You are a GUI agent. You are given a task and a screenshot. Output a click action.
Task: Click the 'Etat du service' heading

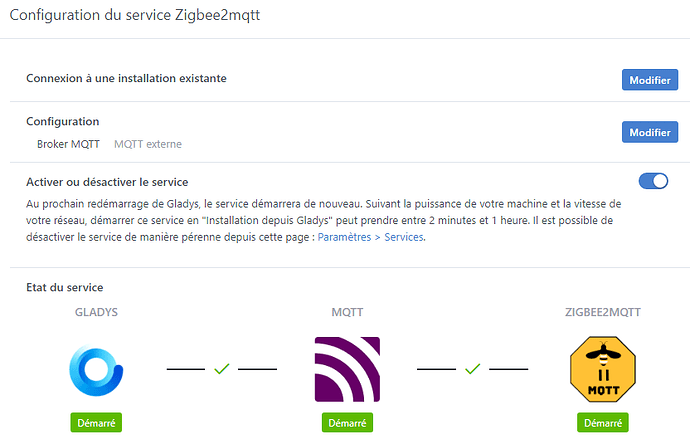click(x=65, y=288)
